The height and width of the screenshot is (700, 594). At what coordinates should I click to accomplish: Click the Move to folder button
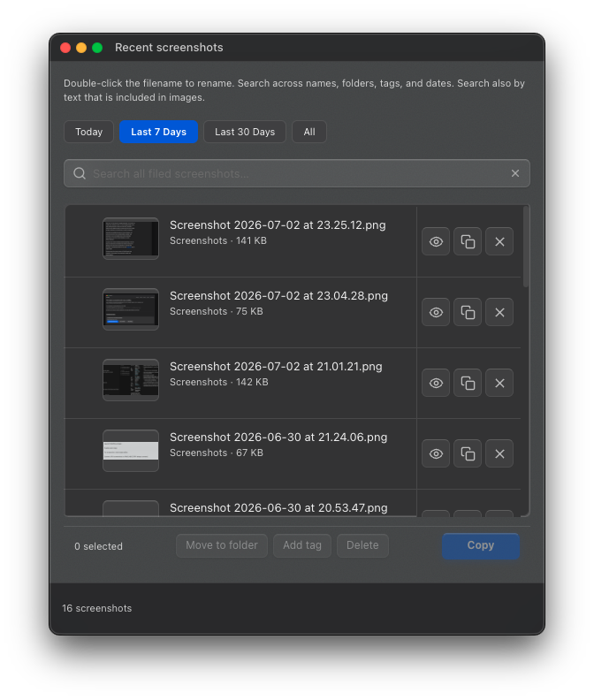coord(222,545)
